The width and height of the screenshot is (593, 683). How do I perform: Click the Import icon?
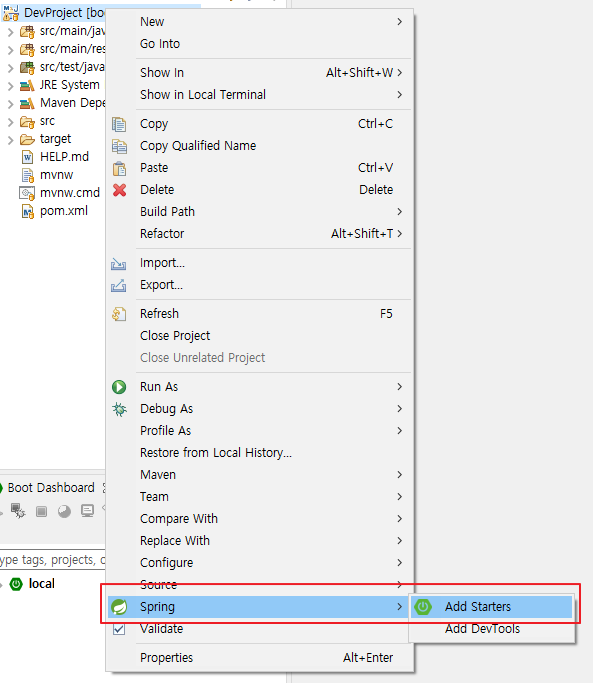119,264
